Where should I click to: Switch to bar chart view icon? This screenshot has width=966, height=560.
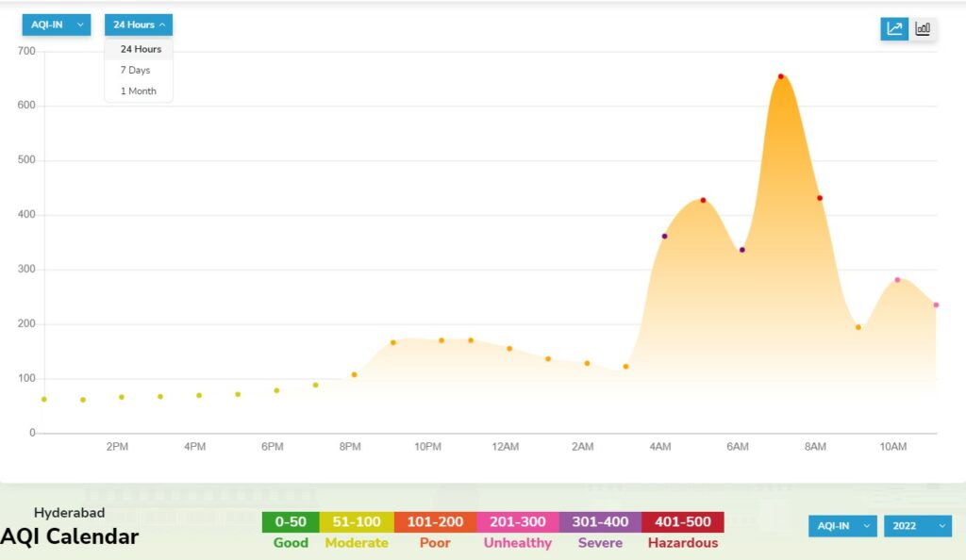923,28
